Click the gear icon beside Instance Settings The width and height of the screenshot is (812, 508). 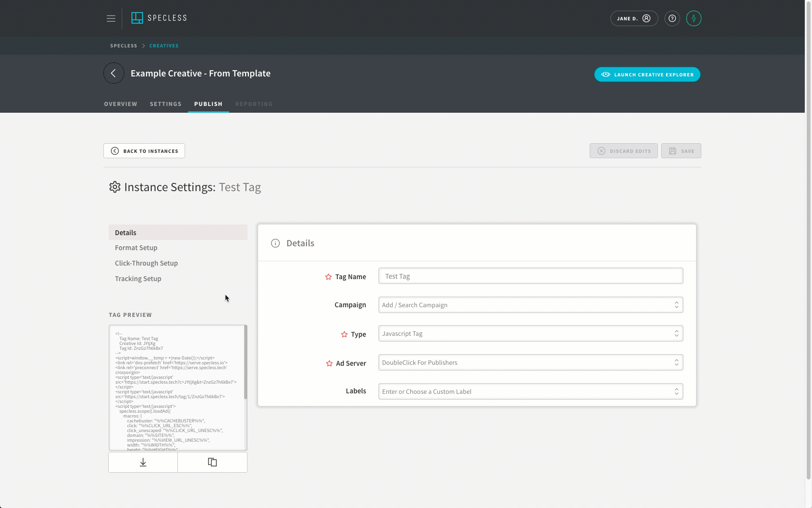pos(115,187)
